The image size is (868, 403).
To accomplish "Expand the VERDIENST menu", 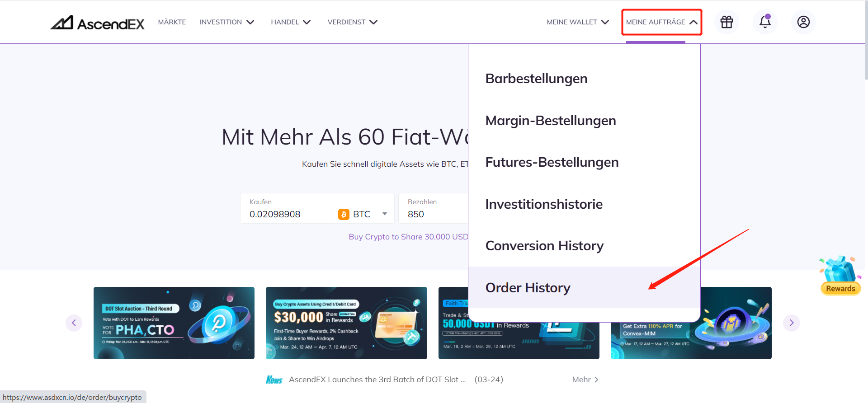I will (353, 22).
